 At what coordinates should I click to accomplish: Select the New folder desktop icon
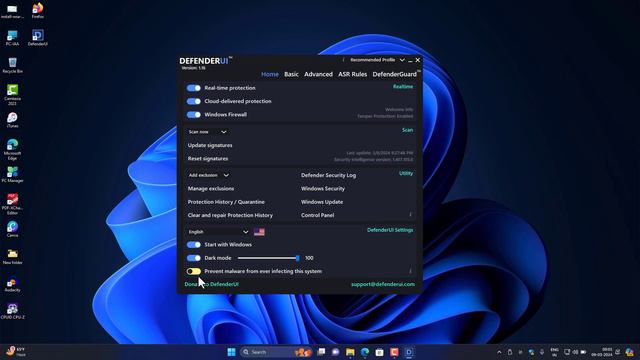pos(12,257)
